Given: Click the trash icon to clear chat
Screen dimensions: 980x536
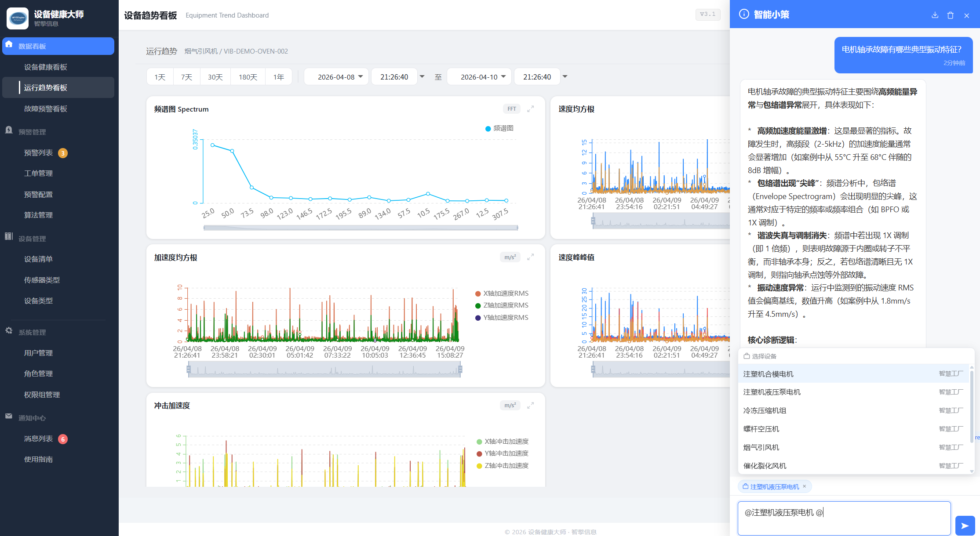Looking at the screenshot, I should click(x=950, y=15).
